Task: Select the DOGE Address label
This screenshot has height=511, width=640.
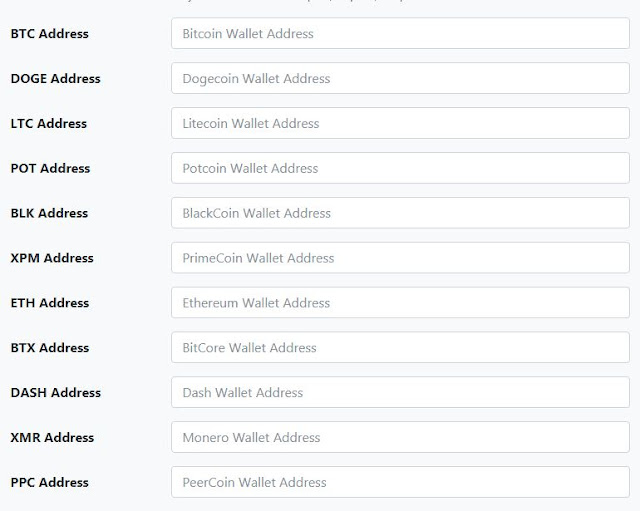Action: tap(55, 79)
